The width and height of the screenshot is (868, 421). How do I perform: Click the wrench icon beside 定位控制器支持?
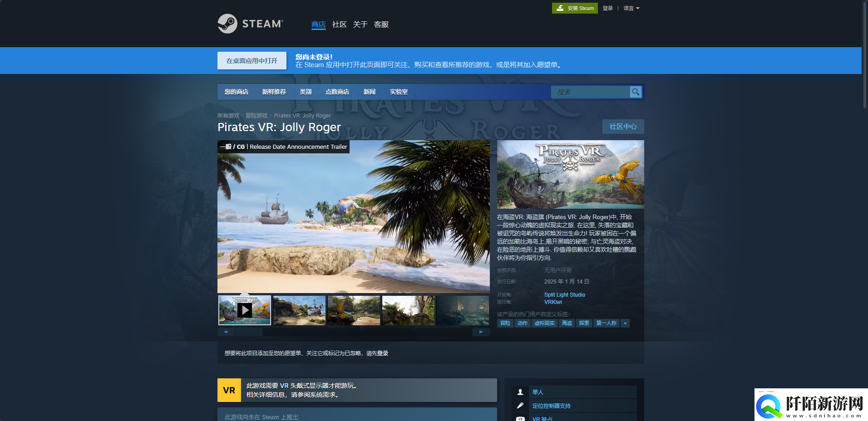coord(520,405)
